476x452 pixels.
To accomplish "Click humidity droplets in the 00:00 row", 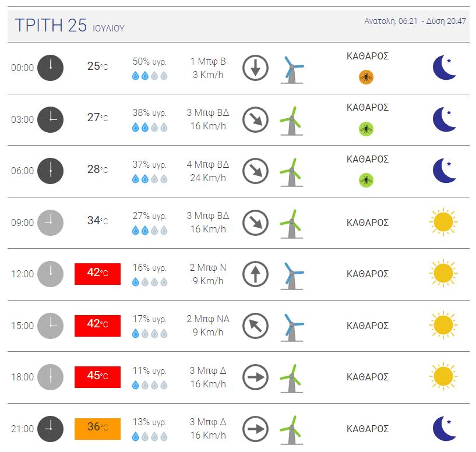I will coord(150,76).
